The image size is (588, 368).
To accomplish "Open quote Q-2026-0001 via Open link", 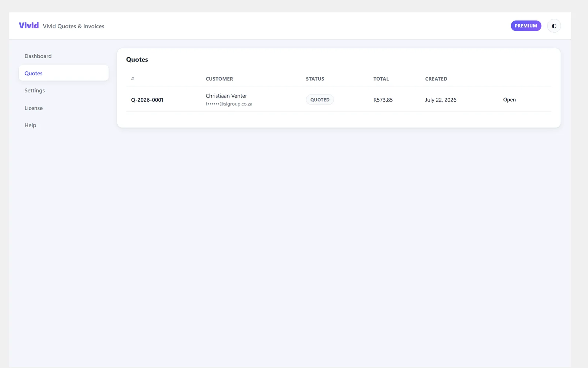I will pyautogui.click(x=509, y=100).
